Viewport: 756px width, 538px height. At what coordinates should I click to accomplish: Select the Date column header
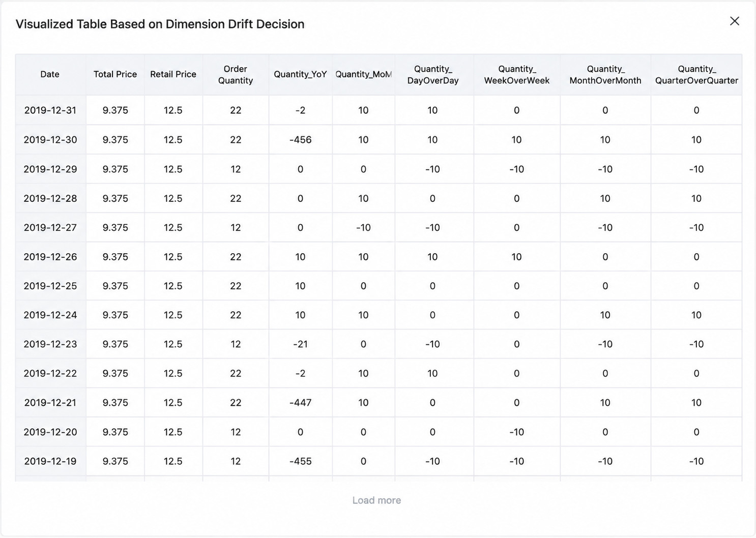click(50, 74)
